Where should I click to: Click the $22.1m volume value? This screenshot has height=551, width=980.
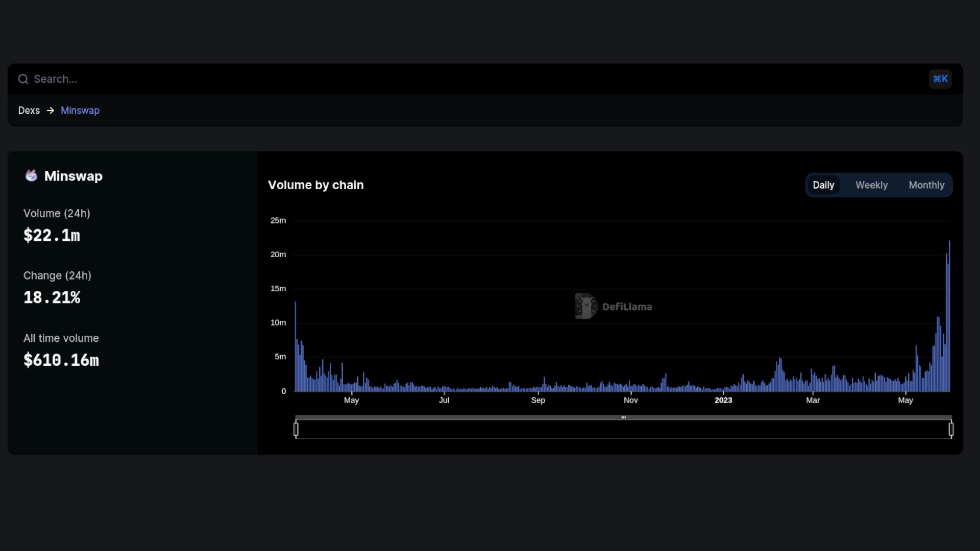tap(52, 236)
